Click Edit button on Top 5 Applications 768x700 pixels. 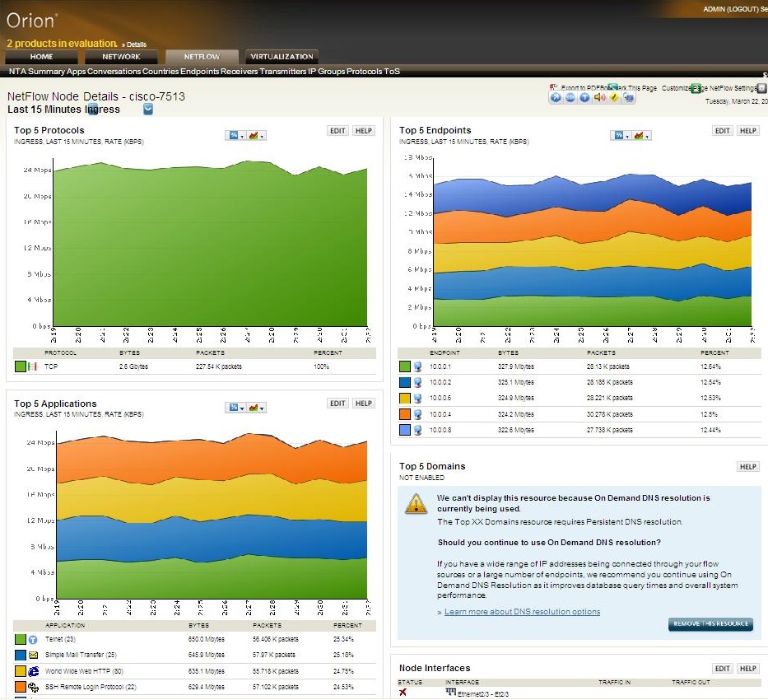point(337,404)
